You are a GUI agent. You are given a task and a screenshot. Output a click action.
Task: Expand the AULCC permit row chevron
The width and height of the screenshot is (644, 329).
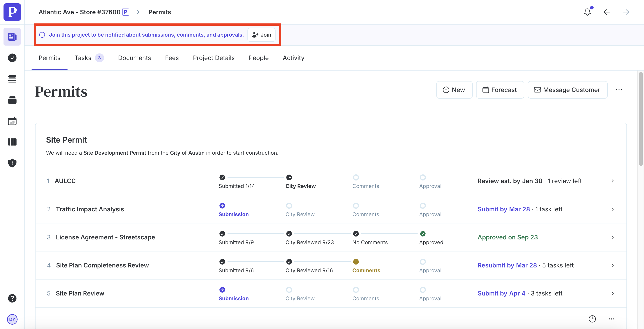click(x=612, y=181)
